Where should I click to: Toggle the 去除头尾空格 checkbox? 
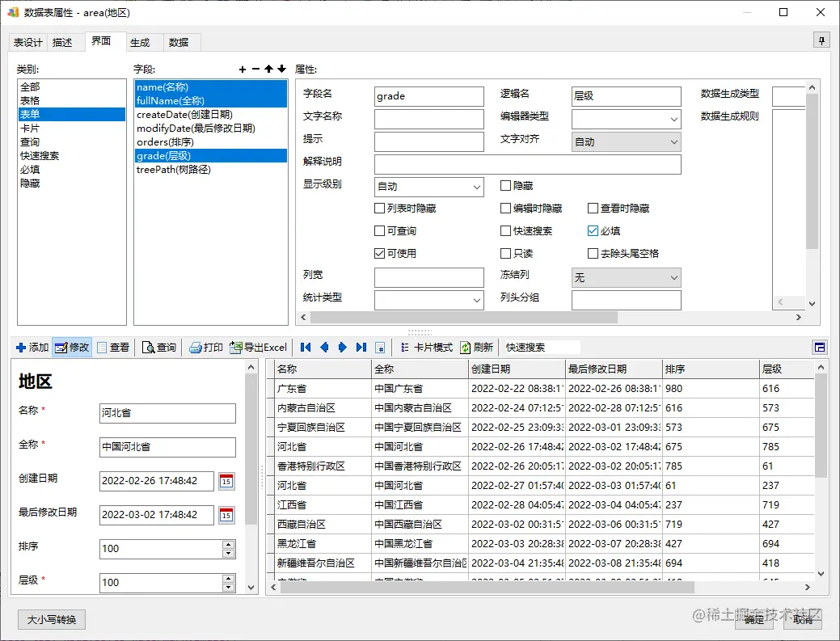(x=593, y=253)
